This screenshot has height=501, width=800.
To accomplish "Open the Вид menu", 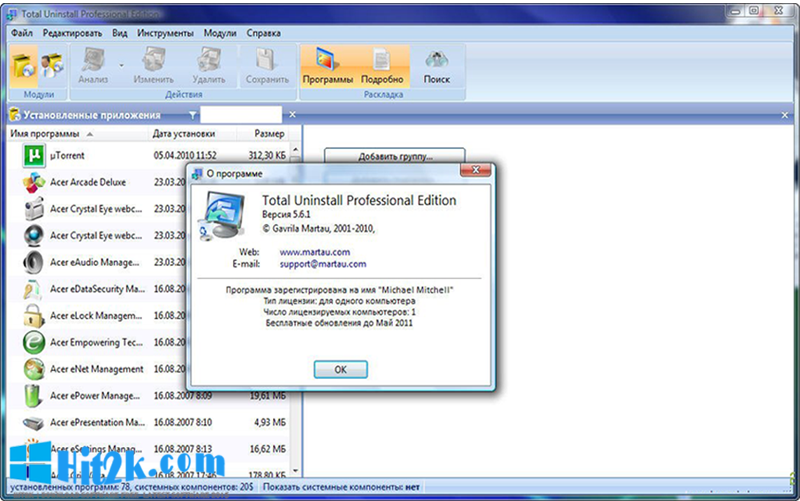I will (120, 33).
